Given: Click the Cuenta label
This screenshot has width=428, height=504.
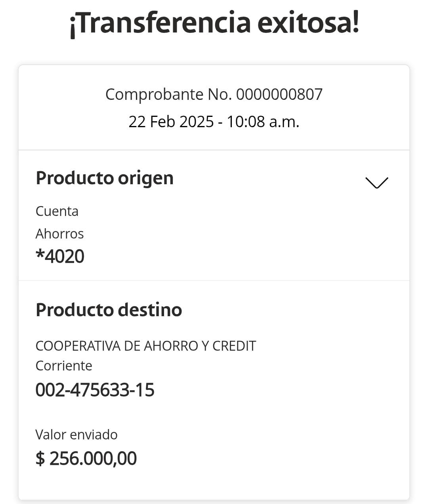Looking at the screenshot, I should 57,211.
